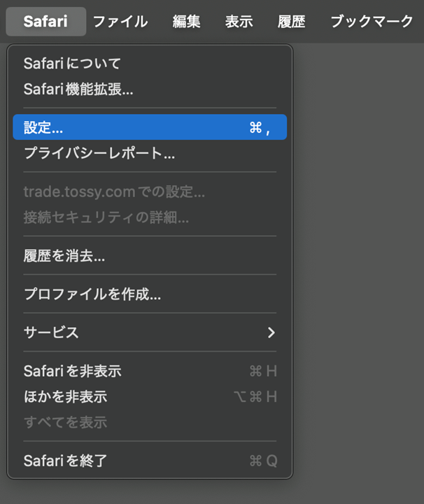Open the ファイル menu

tap(120, 21)
